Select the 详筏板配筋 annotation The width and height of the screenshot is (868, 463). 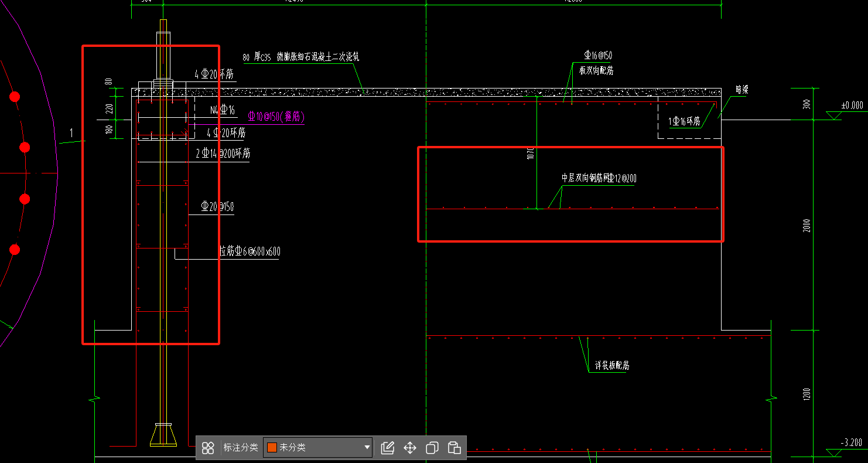612,365
